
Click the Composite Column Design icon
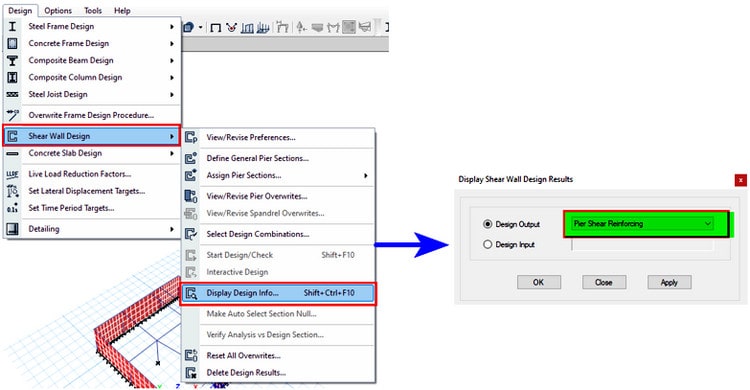[x=12, y=78]
